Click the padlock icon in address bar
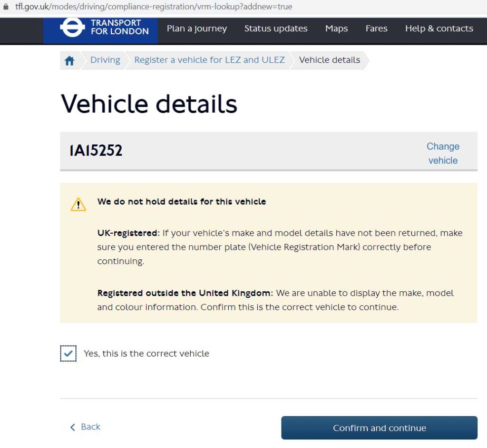This screenshot has height=448, width=487. pyautogui.click(x=6, y=7)
